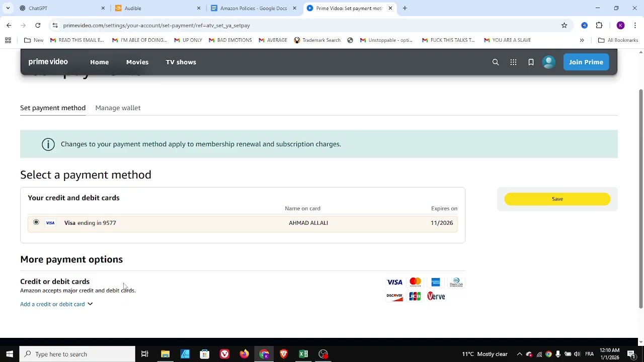Open the Chrome apps grid in bookmarks bar

point(8,40)
